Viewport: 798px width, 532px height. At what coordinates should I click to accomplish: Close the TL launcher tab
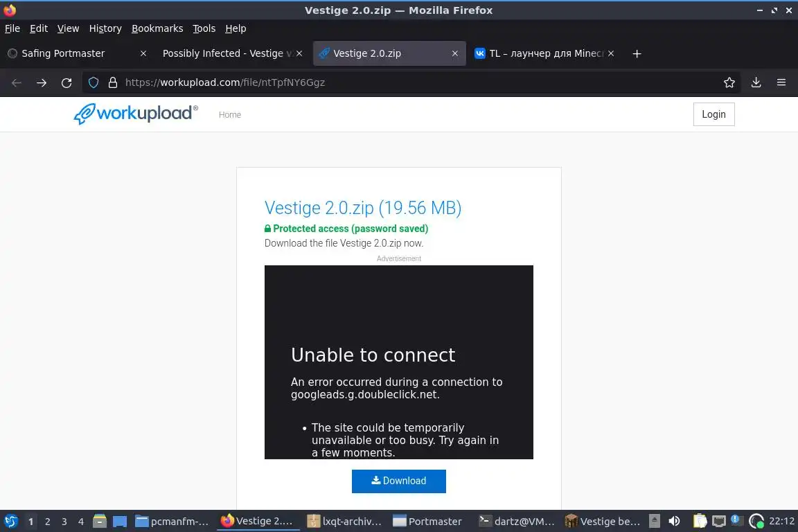[x=611, y=53]
